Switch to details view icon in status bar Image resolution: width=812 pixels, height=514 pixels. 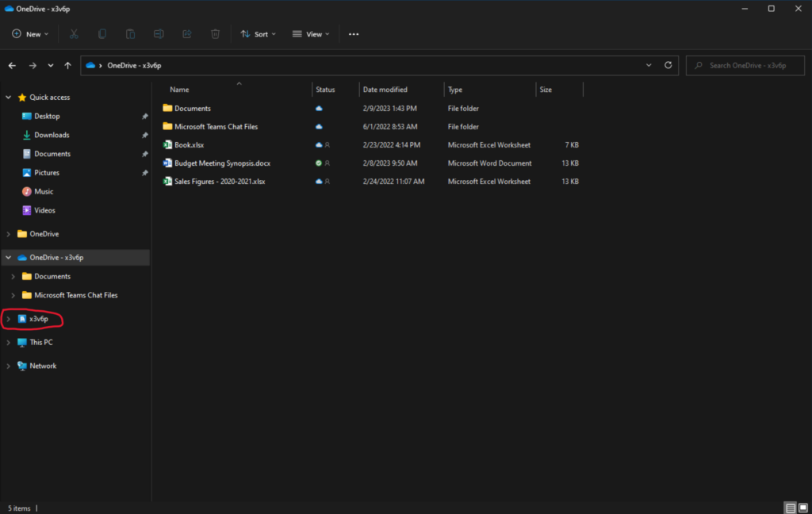click(x=791, y=508)
